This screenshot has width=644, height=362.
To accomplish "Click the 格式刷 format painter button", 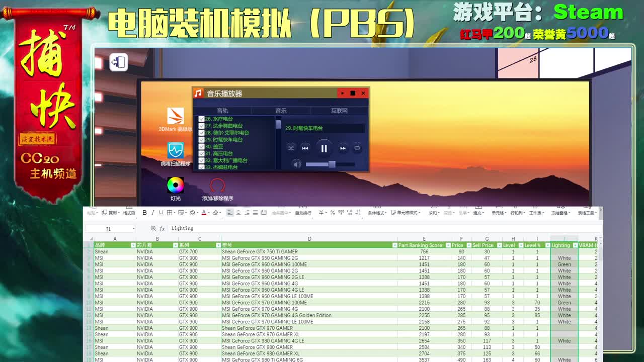I will (x=129, y=213).
